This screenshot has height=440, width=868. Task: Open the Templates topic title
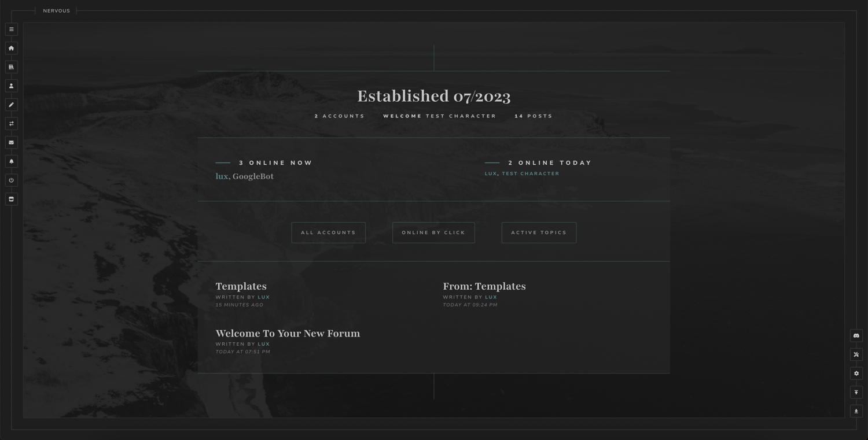coord(241,286)
